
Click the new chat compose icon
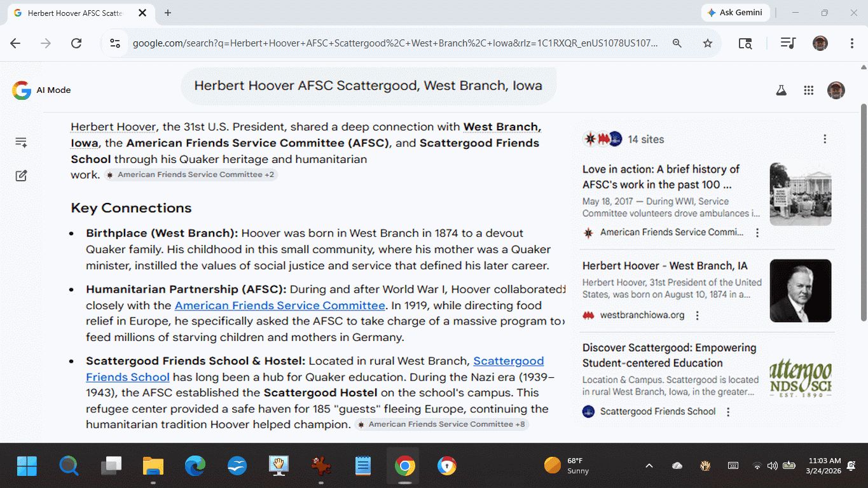tap(21, 176)
